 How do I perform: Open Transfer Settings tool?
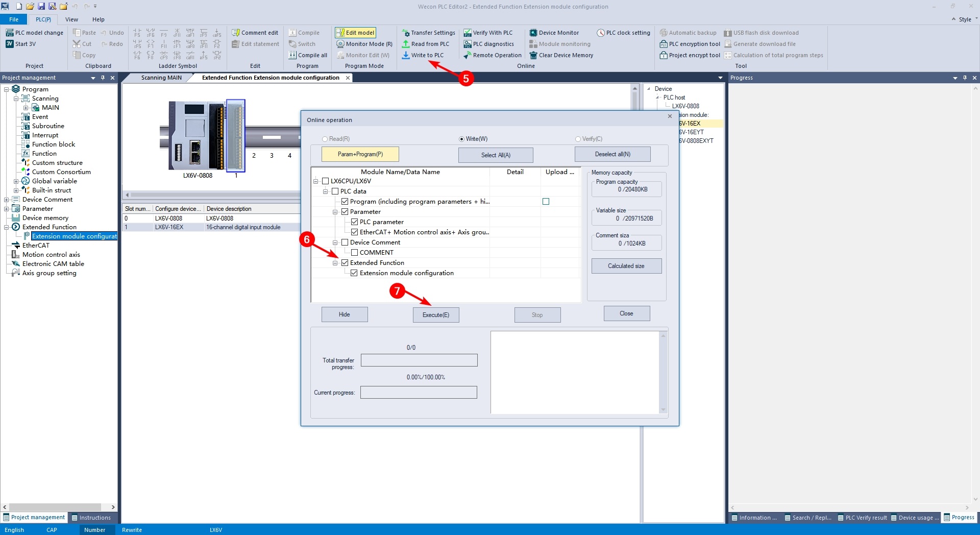pyautogui.click(x=428, y=33)
